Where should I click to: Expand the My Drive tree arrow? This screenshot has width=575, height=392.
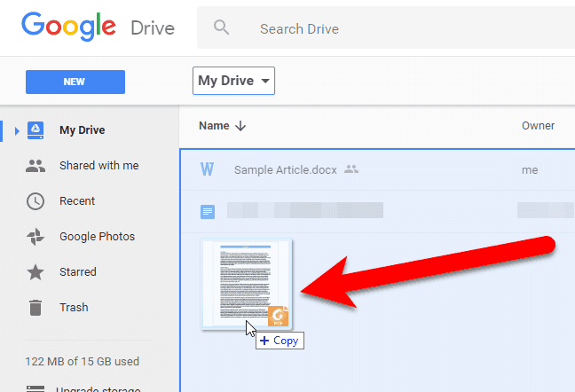click(x=17, y=130)
